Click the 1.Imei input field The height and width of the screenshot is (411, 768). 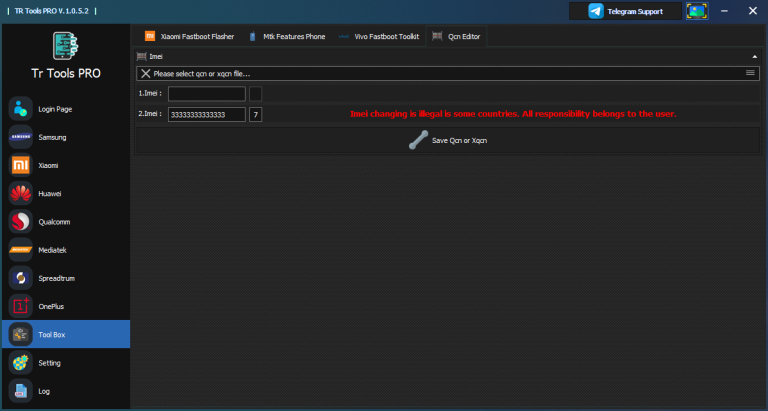(x=207, y=94)
